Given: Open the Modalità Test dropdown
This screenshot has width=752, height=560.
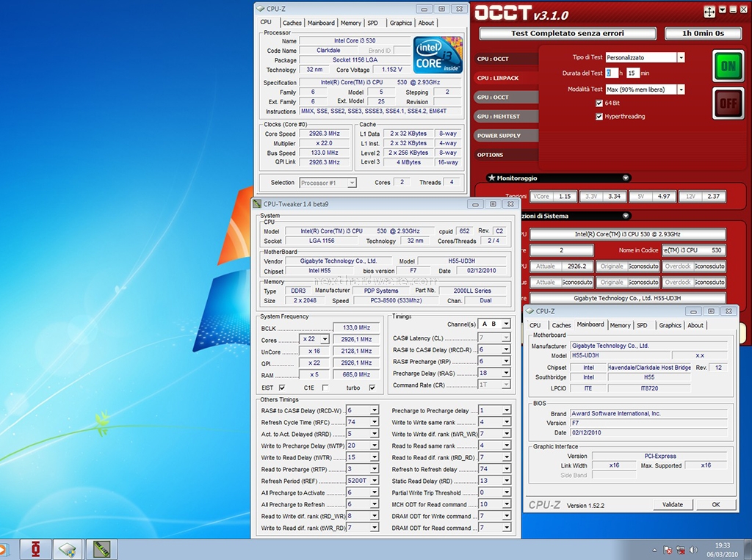Looking at the screenshot, I should (x=681, y=90).
